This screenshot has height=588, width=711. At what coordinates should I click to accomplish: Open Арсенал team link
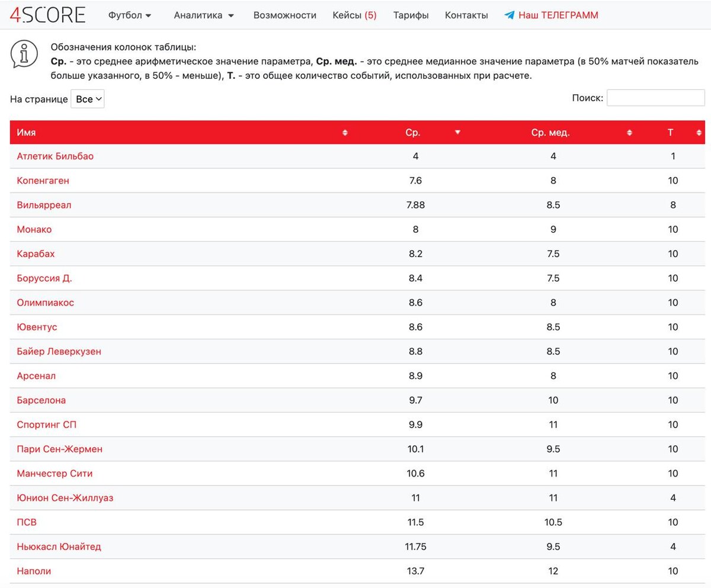coord(36,376)
